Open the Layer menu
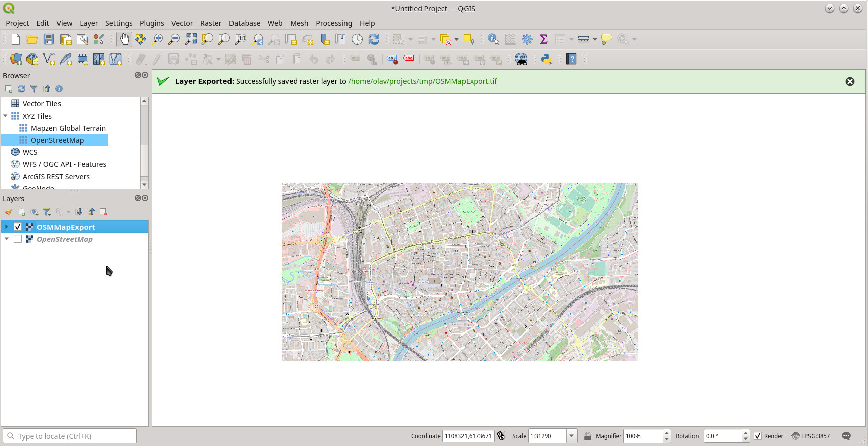868x446 pixels. [x=89, y=23]
